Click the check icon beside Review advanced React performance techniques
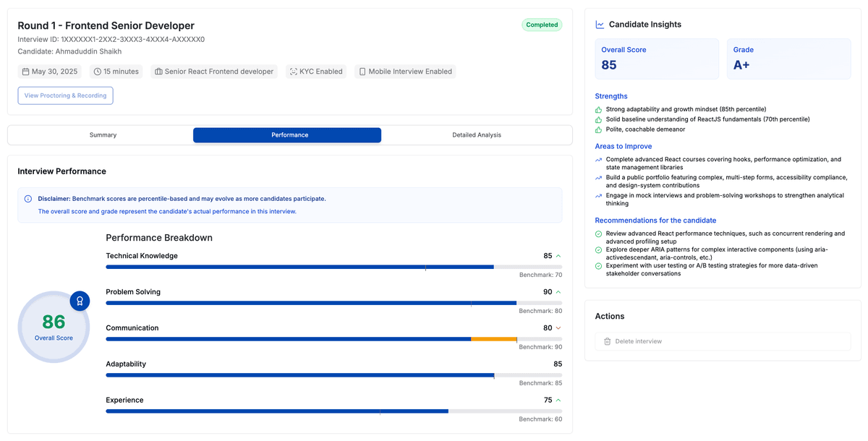 598,233
